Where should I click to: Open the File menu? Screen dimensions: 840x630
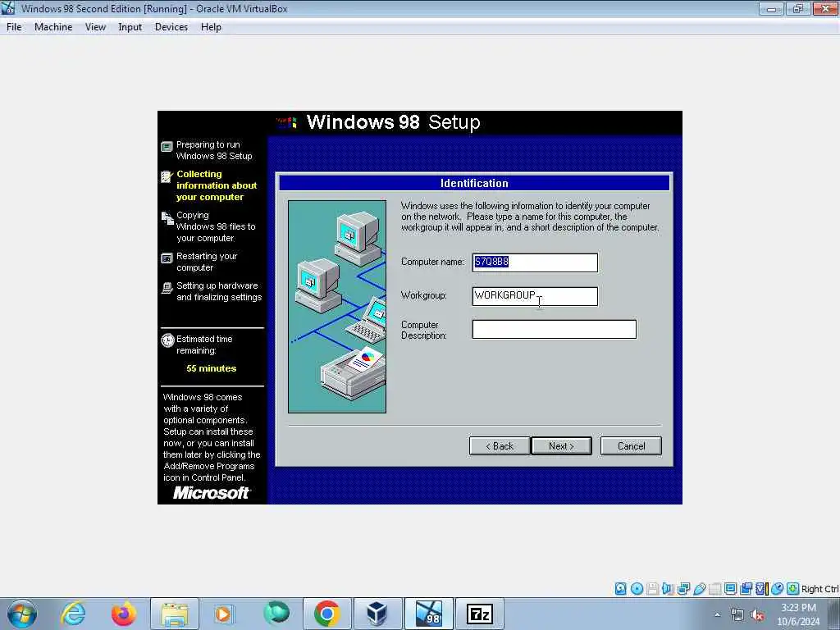[14, 27]
